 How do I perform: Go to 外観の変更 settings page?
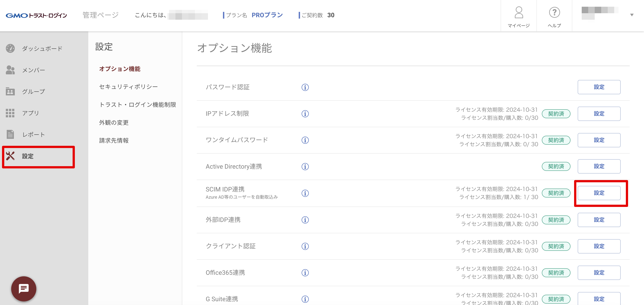pyautogui.click(x=114, y=123)
